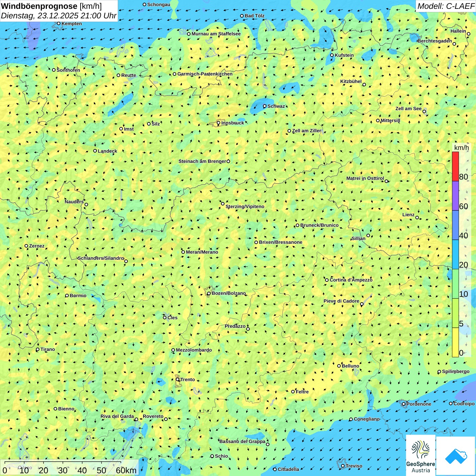Click the Cortina d'Ampezzo marker
476x476 pixels.
pos(327,280)
